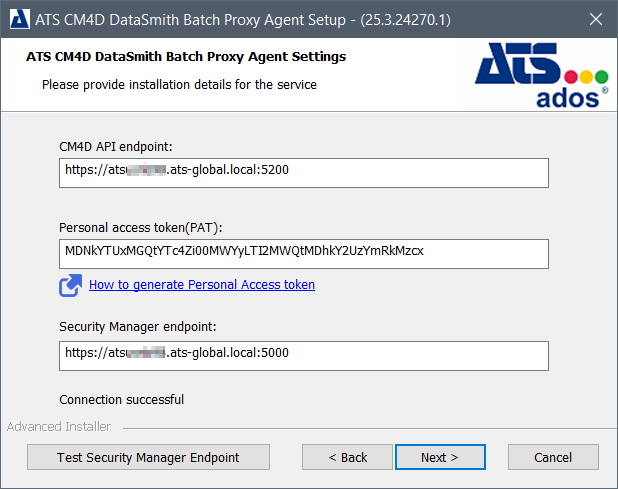618x489 pixels.
Task: Click the Security Manager endpoint field
Action: click(x=304, y=355)
